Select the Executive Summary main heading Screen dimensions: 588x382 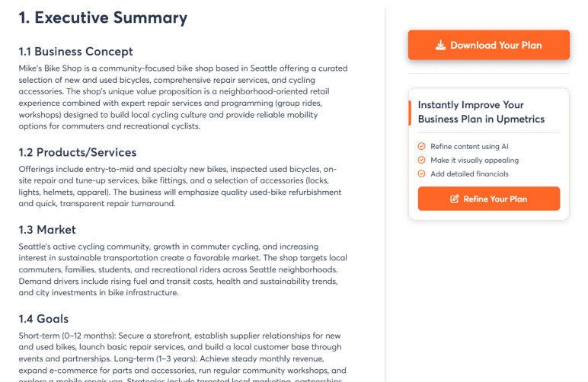coord(103,18)
